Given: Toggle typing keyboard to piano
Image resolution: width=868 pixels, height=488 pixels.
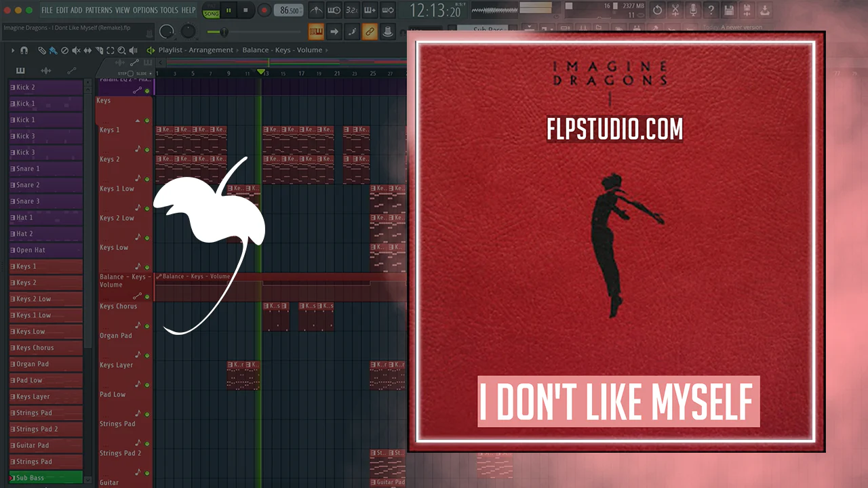Looking at the screenshot, I should [316, 31].
